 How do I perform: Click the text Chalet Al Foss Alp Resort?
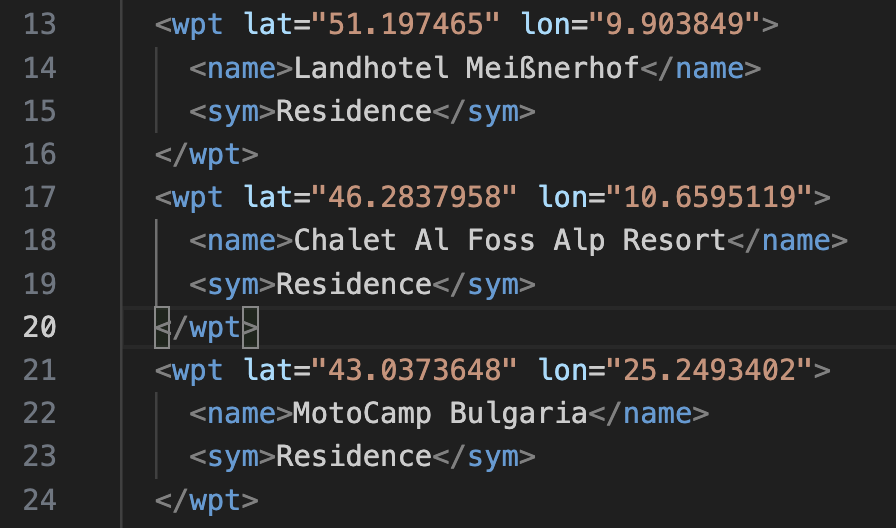(x=510, y=241)
